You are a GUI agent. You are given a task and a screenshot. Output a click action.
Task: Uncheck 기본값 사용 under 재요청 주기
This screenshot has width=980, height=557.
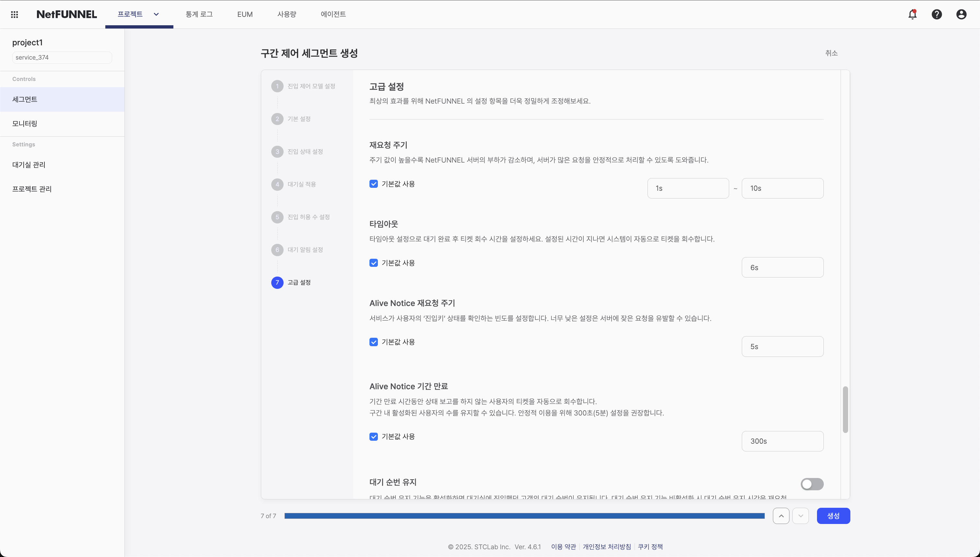click(374, 184)
